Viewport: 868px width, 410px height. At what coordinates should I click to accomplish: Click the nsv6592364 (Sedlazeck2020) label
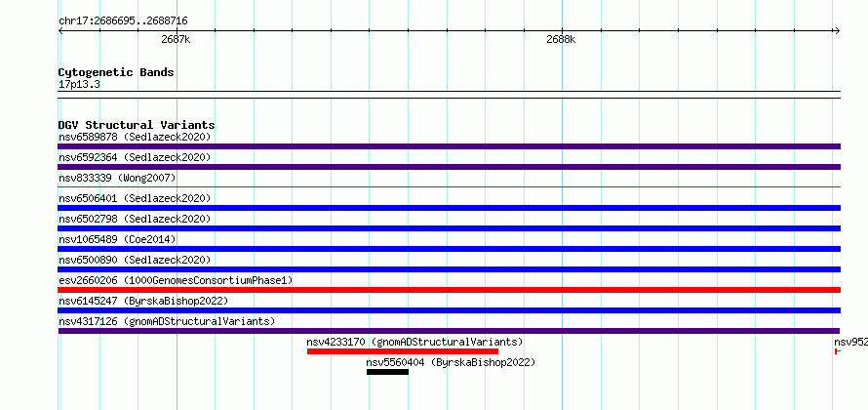tap(135, 157)
